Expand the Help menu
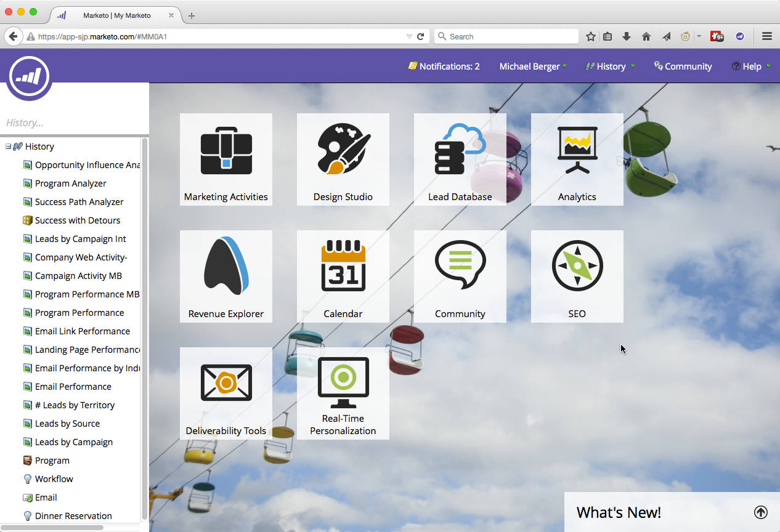The height and width of the screenshot is (532, 780). [x=750, y=66]
